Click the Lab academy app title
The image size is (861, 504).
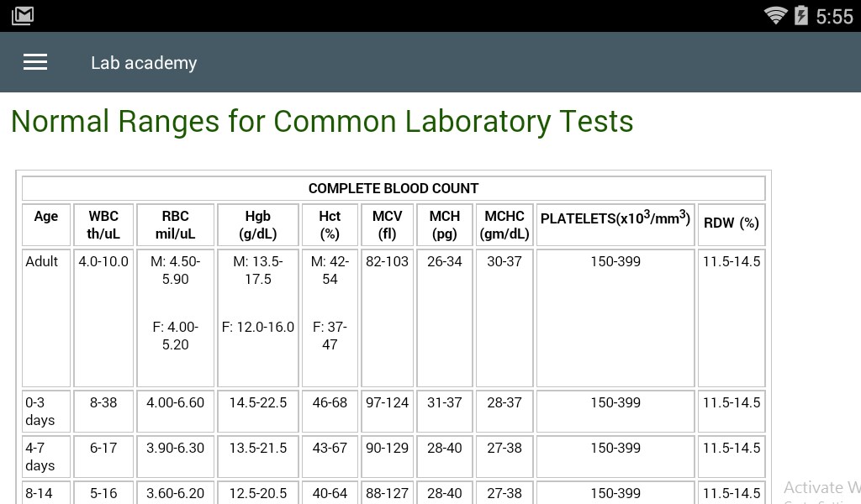point(144,63)
